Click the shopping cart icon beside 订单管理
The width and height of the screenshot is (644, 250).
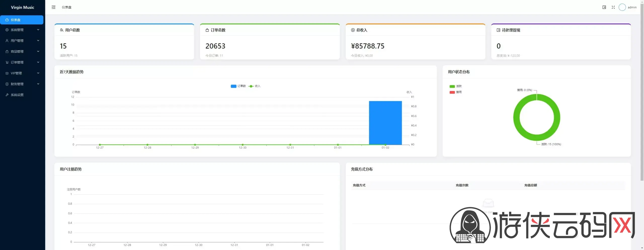click(x=7, y=62)
